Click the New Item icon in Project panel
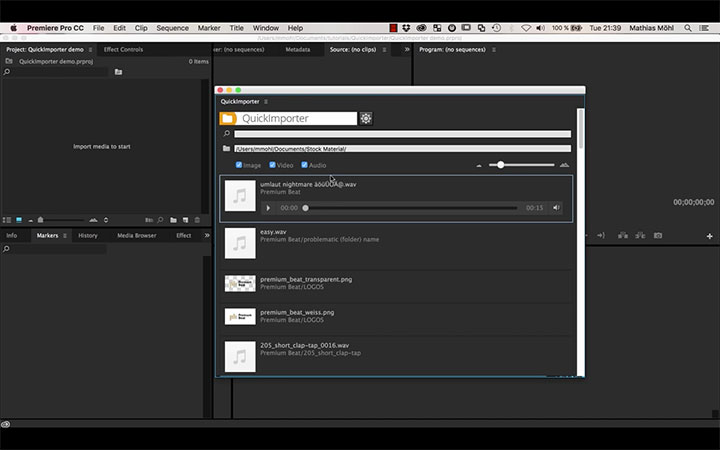The image size is (720, 450). [186, 220]
